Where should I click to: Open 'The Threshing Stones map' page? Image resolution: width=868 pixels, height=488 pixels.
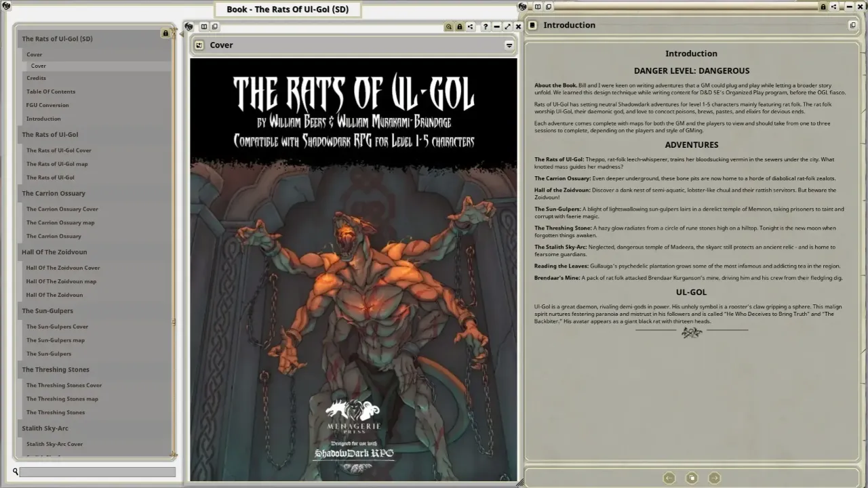coord(62,399)
